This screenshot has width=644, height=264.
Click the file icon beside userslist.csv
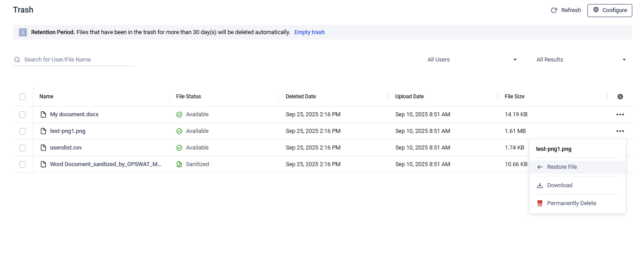44,148
